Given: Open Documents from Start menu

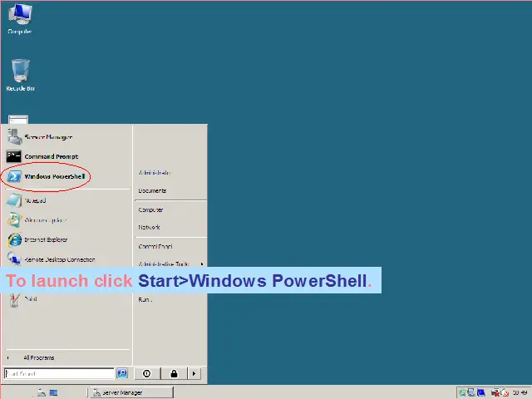Looking at the screenshot, I should click(x=152, y=190).
